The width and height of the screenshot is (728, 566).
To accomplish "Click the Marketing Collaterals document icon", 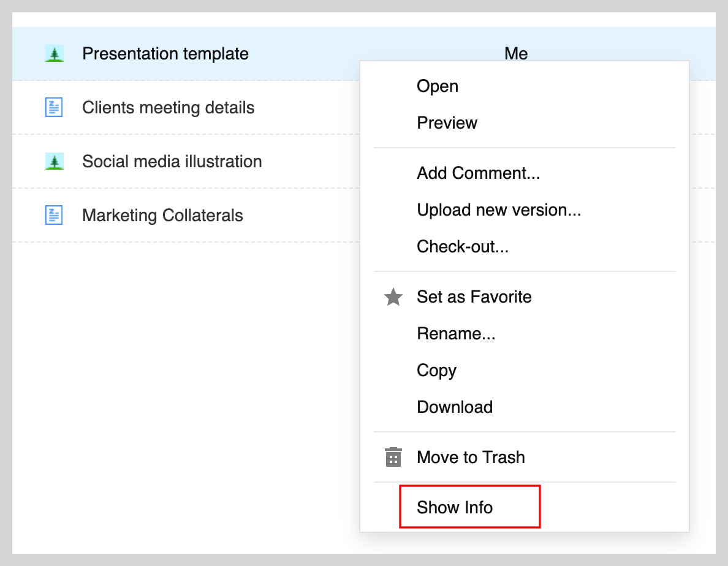I will pyautogui.click(x=54, y=215).
